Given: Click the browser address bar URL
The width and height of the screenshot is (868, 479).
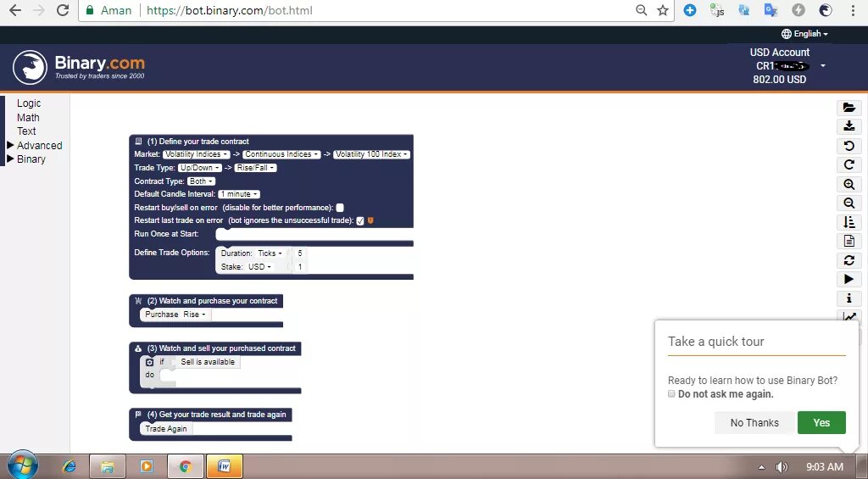Looking at the screenshot, I should point(229,10).
